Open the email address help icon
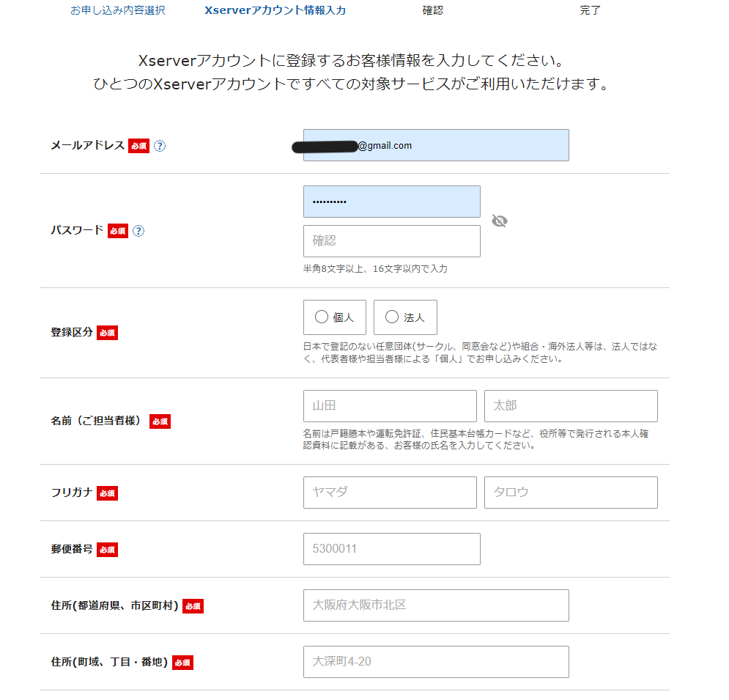Screen dimensions: 729x700 click(160, 146)
